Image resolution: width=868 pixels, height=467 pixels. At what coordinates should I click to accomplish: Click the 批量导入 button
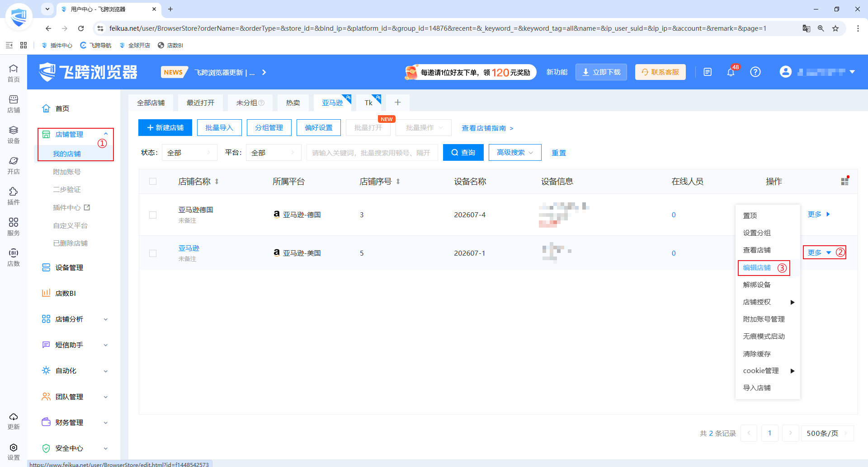pyautogui.click(x=219, y=128)
